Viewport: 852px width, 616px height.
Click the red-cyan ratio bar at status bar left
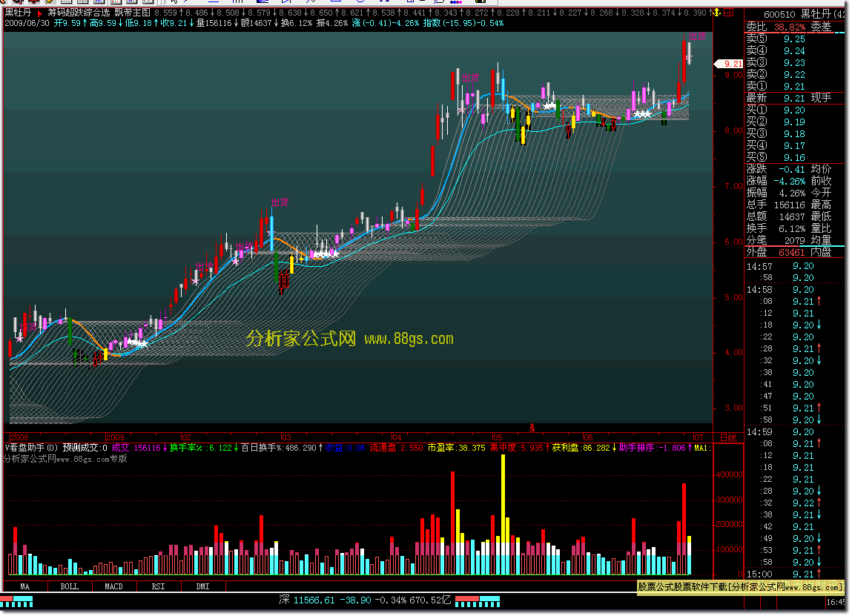[x=16, y=601]
